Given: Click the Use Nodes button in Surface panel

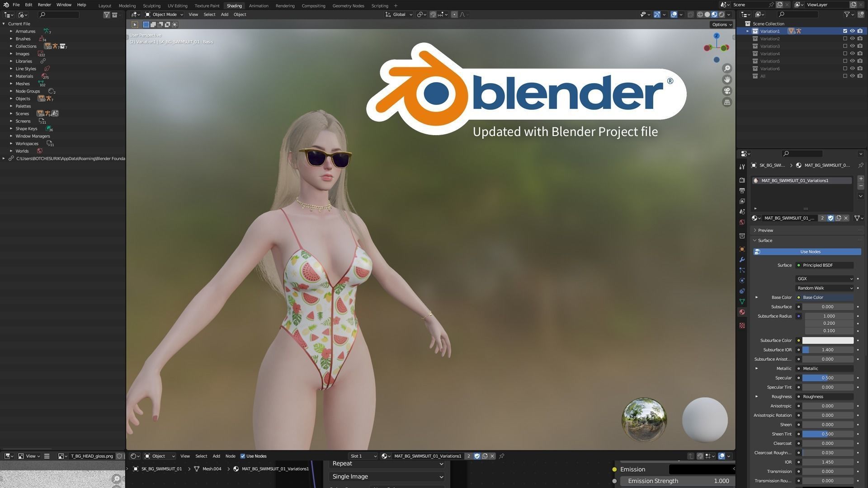Looking at the screenshot, I should [x=807, y=252].
